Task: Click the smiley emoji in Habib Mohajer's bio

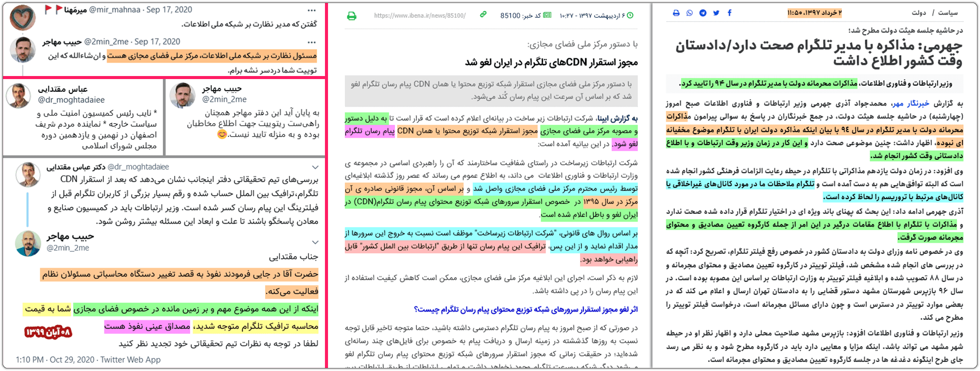Action: tap(222, 135)
